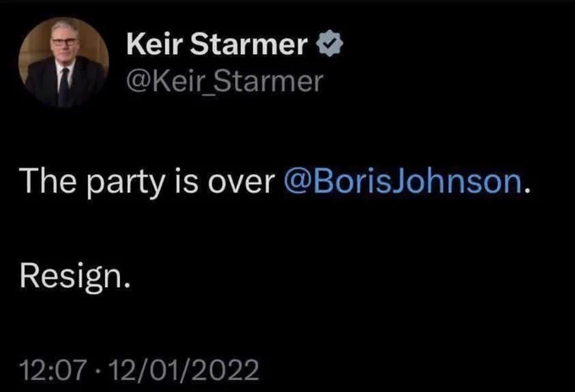
Task: Visit the @Keir_Starmer handle
Action: click(225, 82)
